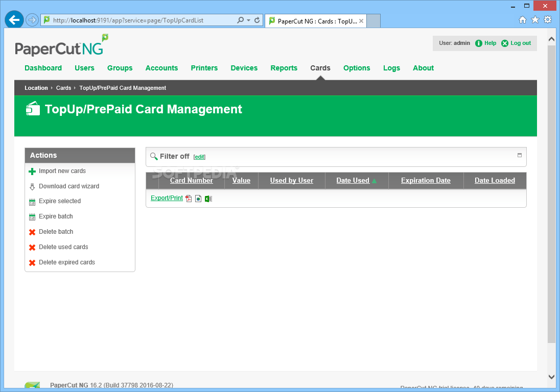This screenshot has width=560, height=392.
Task: Choose the Expire batch action
Action: pyautogui.click(x=56, y=216)
